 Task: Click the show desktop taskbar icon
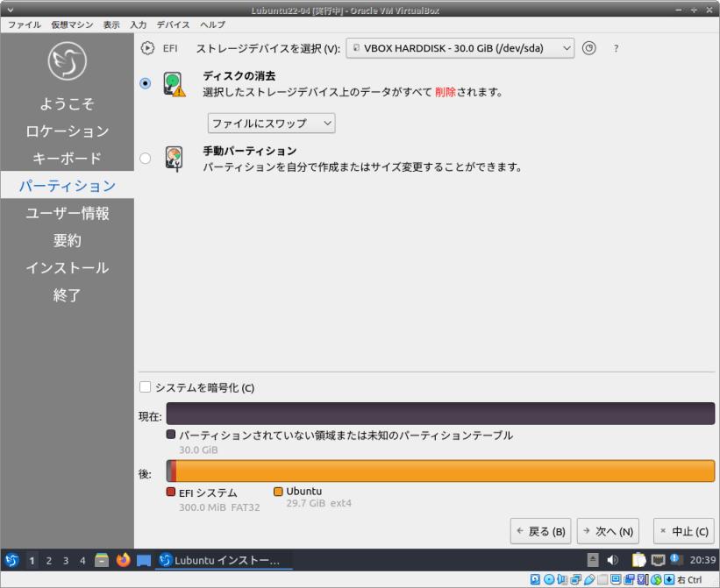(x=144, y=561)
